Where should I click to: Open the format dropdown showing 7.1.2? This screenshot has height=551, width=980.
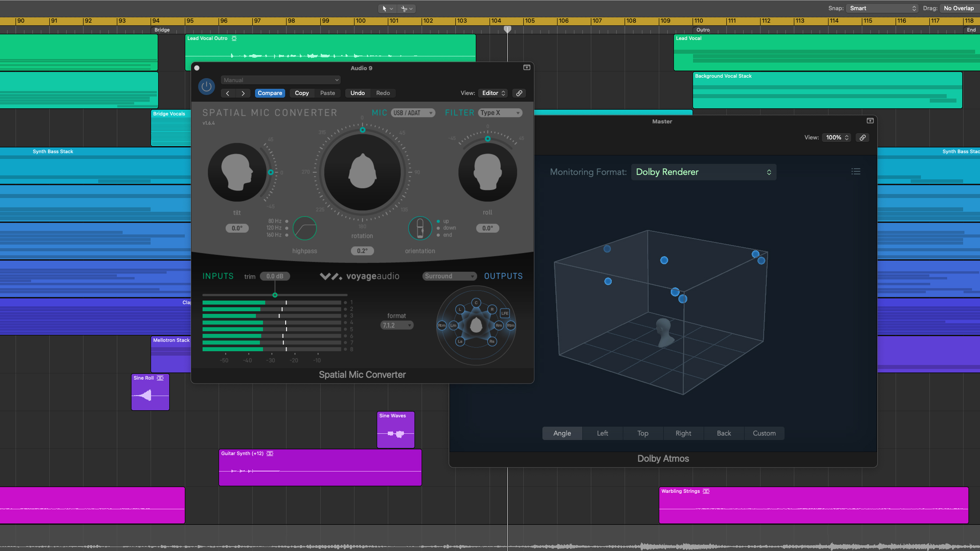point(396,325)
